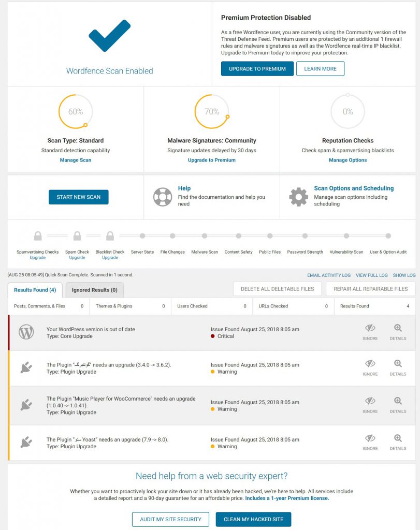
Task: Click Upgrade link under Spamvertising Checks
Action: [37, 258]
